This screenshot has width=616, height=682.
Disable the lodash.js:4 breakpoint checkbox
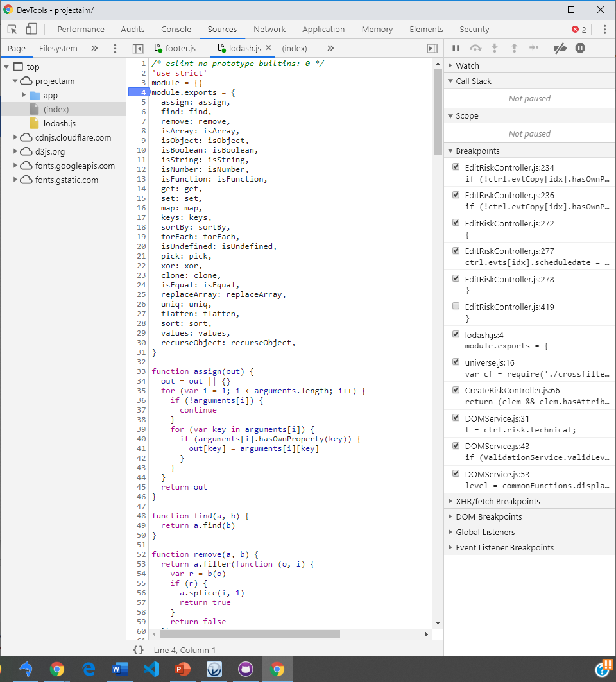click(456, 334)
